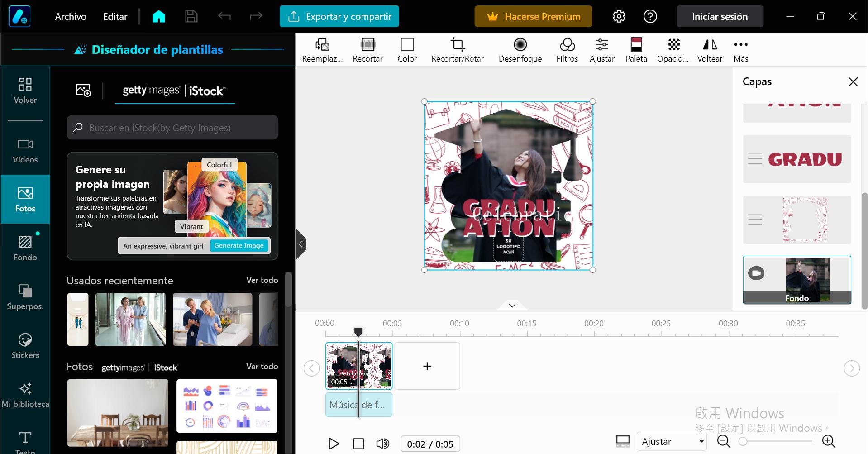Redo the last action

256,17
